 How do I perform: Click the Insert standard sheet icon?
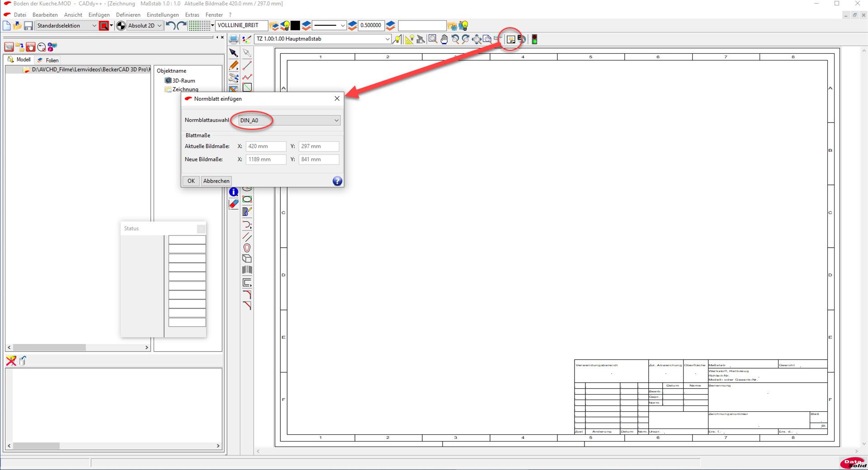pos(511,39)
